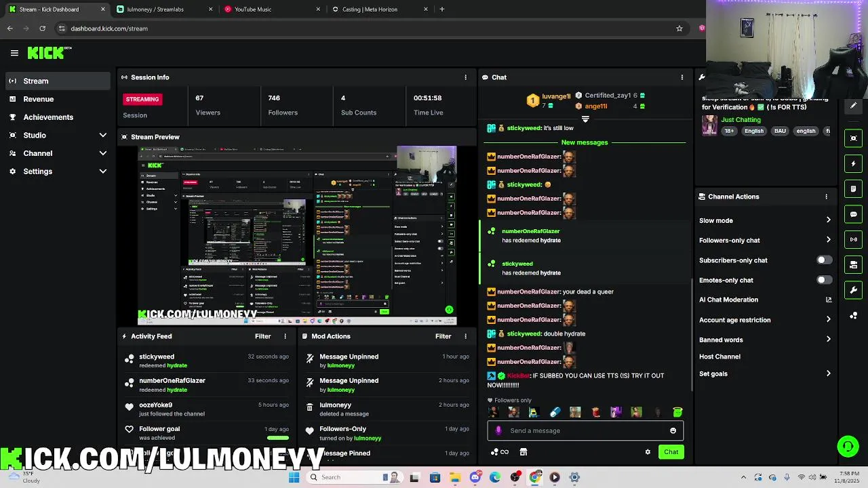Open Slow mode options arrow
Image resolution: width=868 pixels, height=488 pixels.
tap(828, 220)
